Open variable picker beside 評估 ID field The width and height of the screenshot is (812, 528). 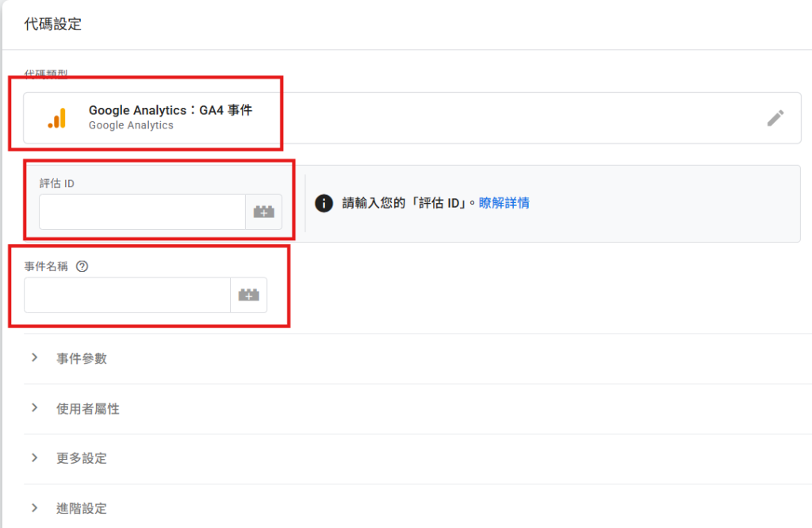[x=263, y=212]
